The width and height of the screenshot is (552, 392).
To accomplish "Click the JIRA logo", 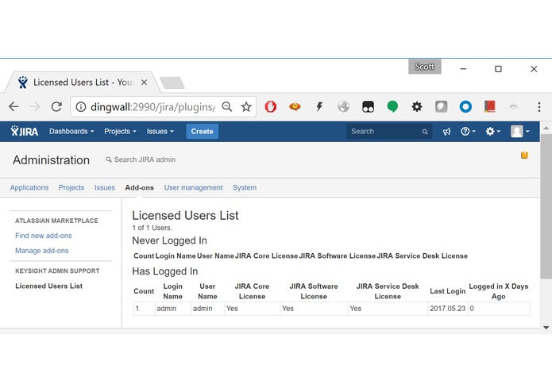I will [x=25, y=131].
